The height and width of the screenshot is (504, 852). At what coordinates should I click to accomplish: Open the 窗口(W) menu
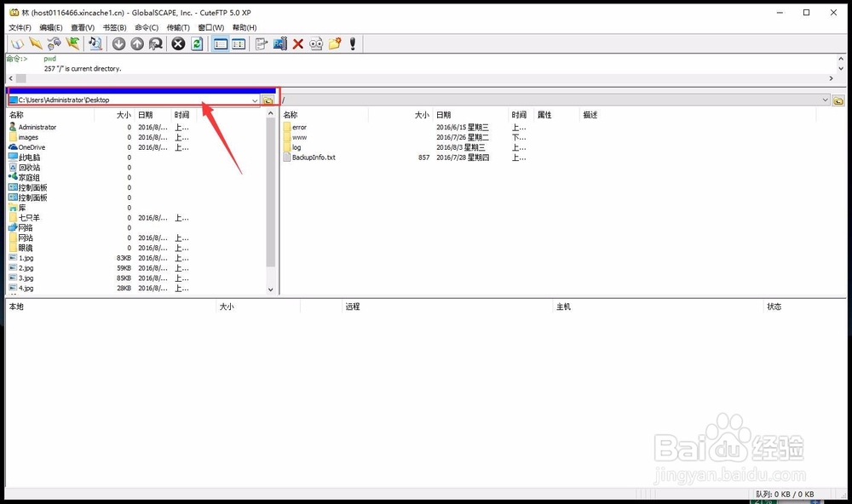tap(210, 28)
